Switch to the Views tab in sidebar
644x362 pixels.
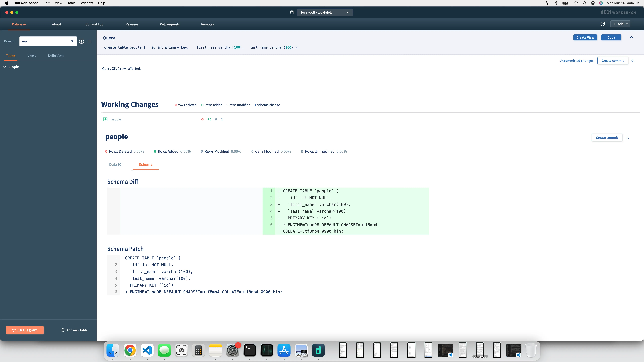[x=31, y=56]
